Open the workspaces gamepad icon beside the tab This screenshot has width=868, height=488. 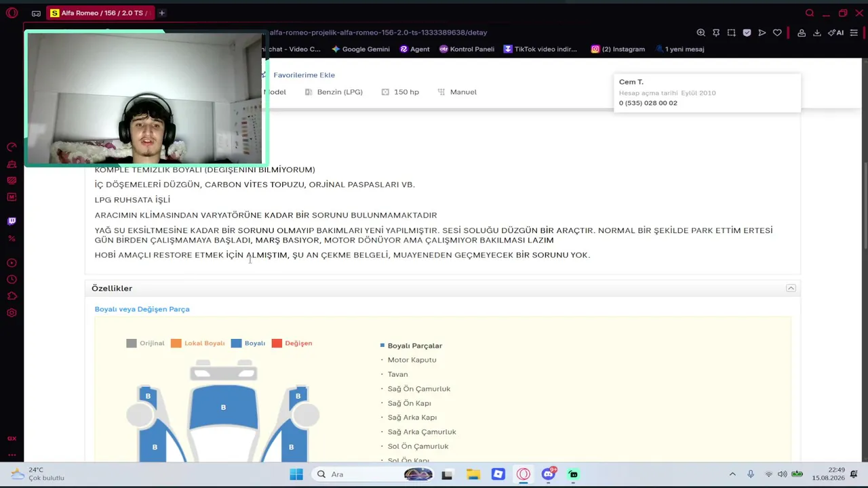pos(36,13)
